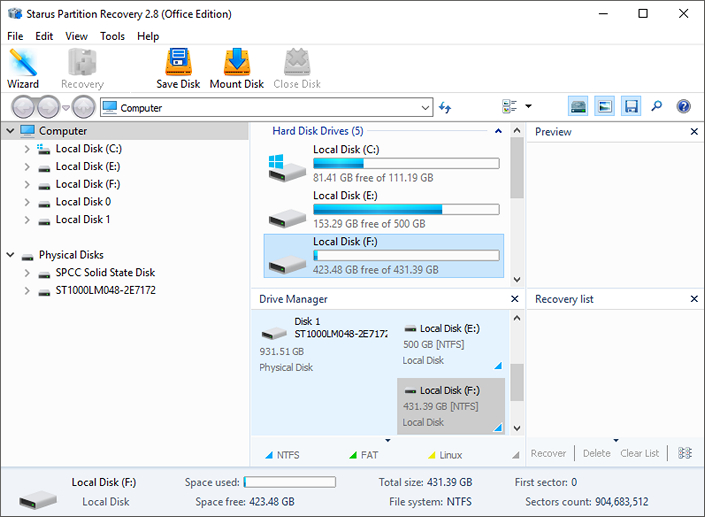Select SPCC Solid State Disk in tree

(105, 272)
